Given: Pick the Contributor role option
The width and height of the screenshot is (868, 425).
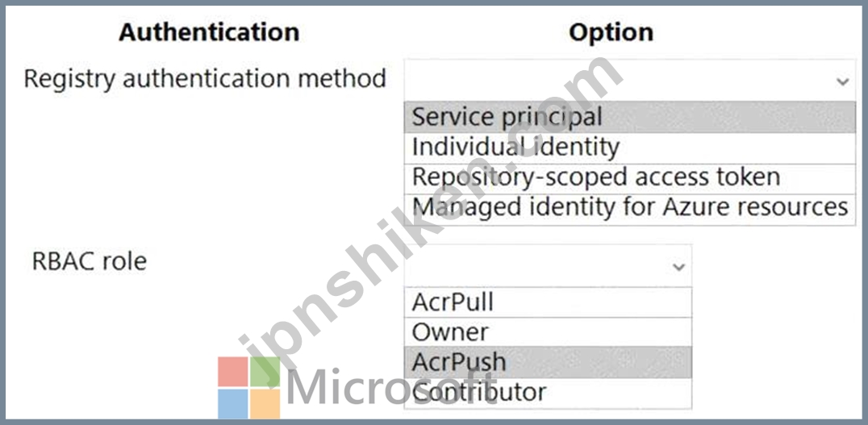Looking at the screenshot, I should tap(548, 393).
